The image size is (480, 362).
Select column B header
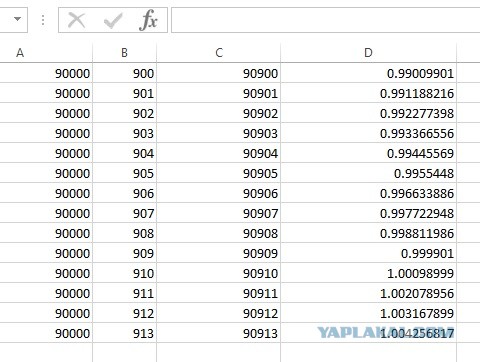coord(124,53)
